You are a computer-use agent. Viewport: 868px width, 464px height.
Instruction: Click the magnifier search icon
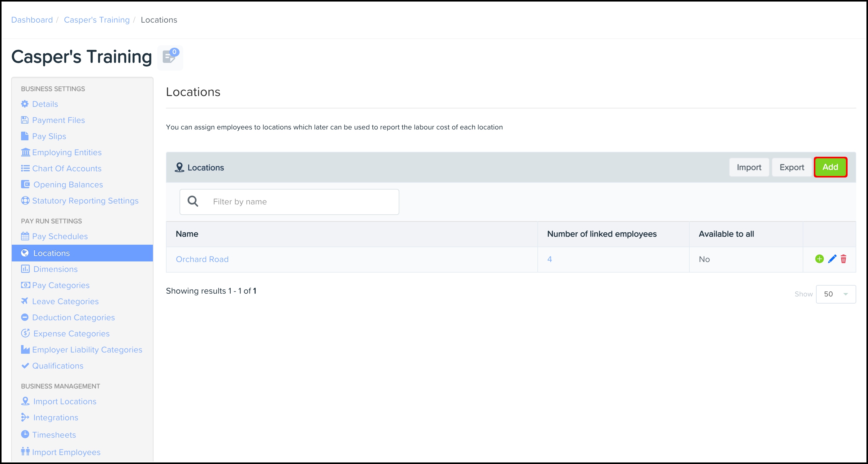tap(193, 201)
